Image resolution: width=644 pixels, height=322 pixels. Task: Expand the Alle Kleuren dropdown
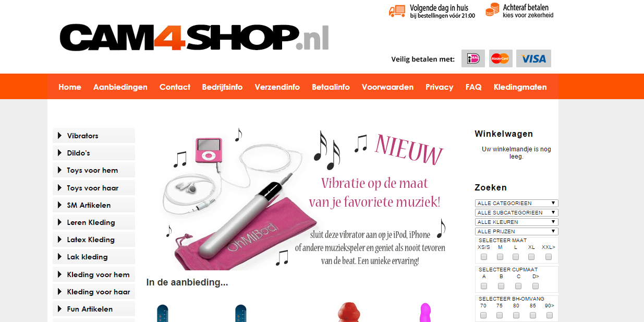coord(517,222)
